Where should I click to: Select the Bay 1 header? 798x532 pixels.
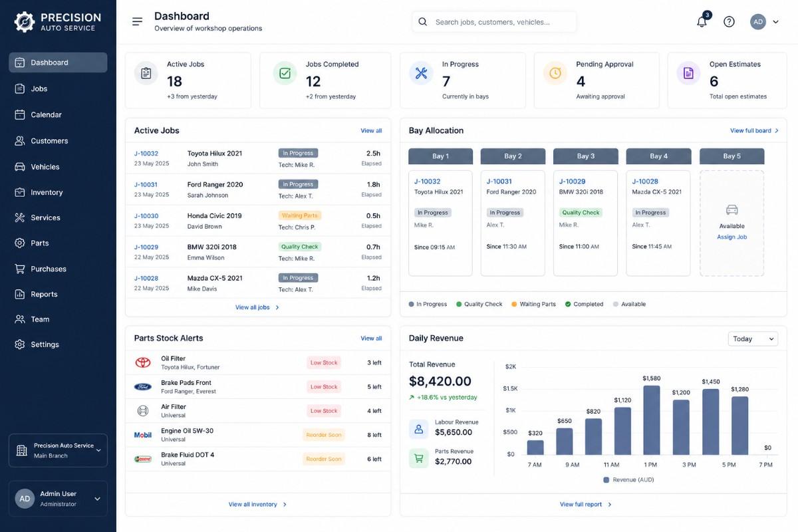tap(440, 156)
